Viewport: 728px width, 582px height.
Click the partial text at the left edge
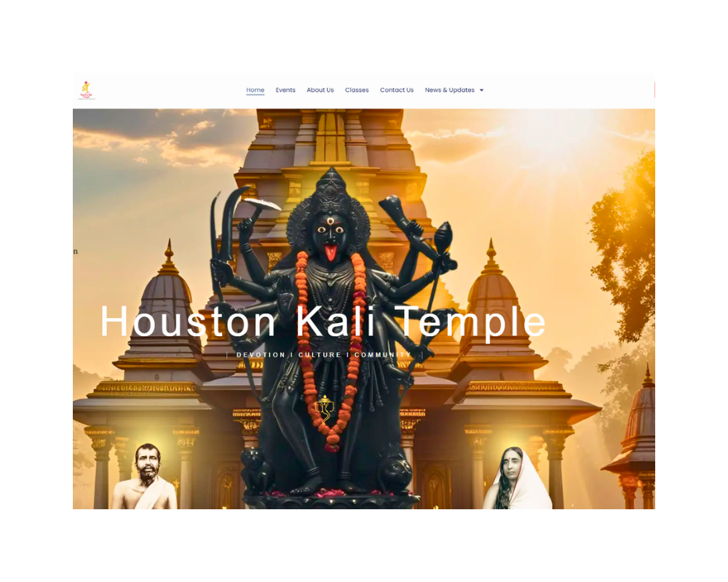(x=76, y=251)
